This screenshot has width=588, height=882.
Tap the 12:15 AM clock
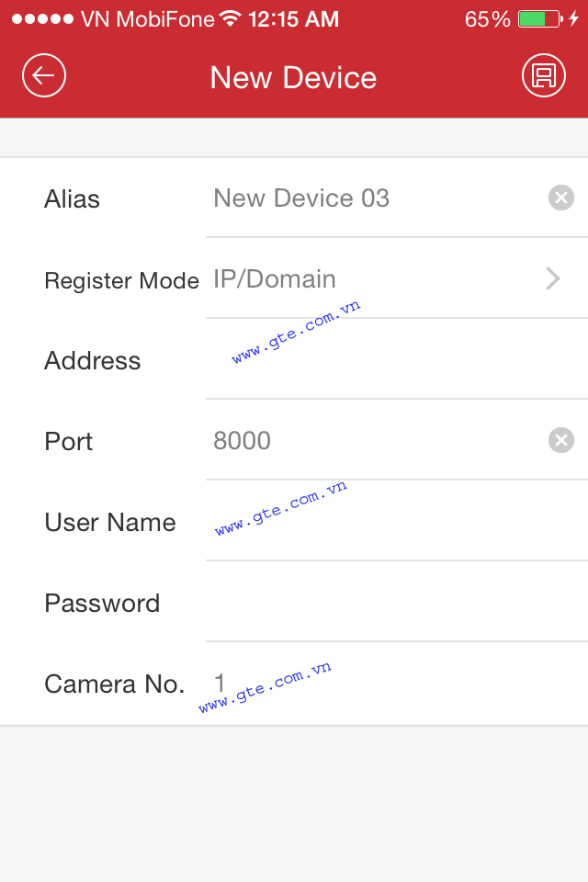293,19
